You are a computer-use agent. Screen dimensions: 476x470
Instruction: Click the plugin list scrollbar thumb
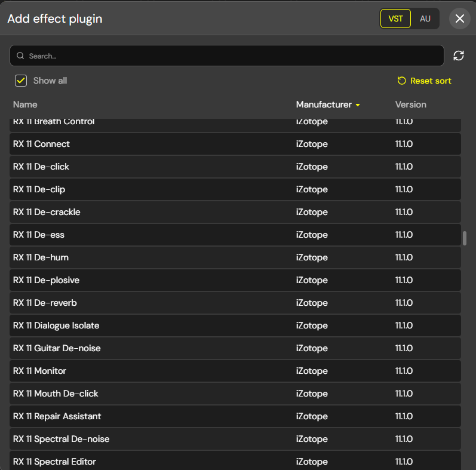point(465,238)
